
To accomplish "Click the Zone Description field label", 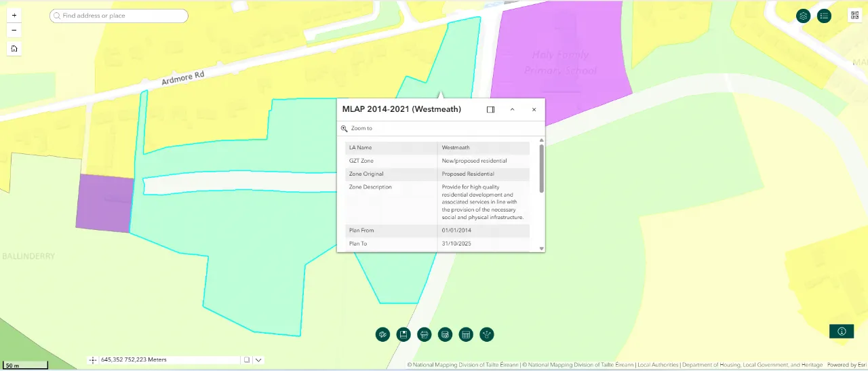I will 370,187.
